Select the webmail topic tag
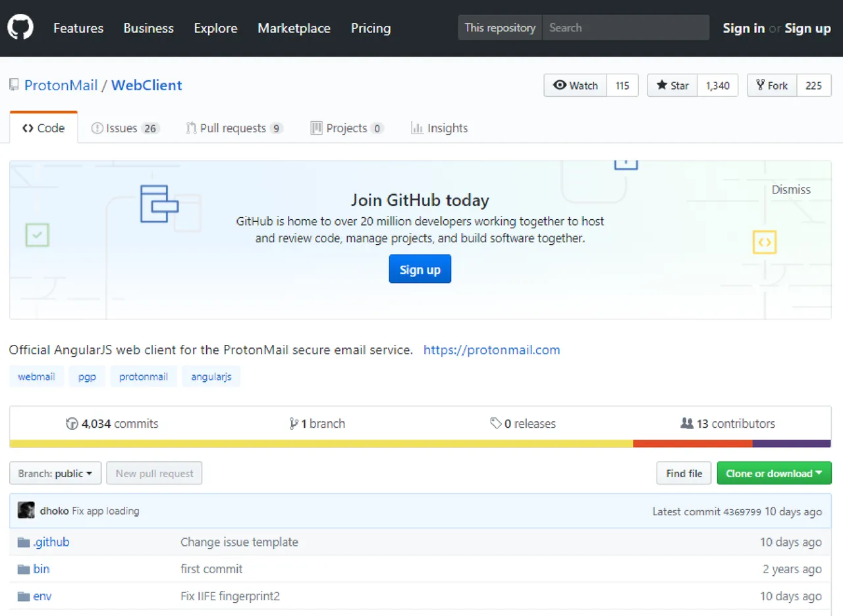 pyautogui.click(x=36, y=377)
